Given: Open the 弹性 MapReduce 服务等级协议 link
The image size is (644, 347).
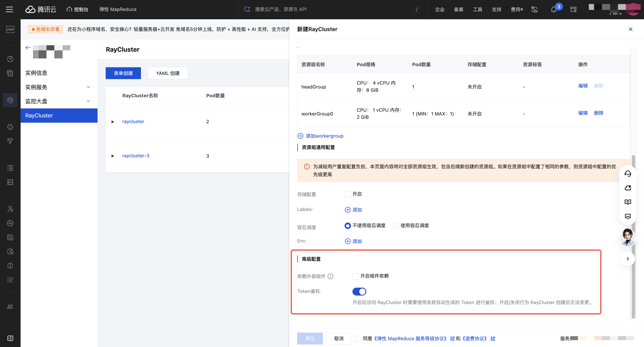Looking at the screenshot, I should click(411, 338).
